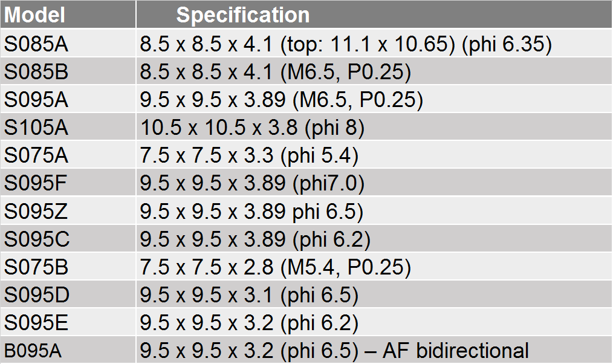613x364 pixels.
Task: Select the S095D model cell
Action: click(x=68, y=294)
